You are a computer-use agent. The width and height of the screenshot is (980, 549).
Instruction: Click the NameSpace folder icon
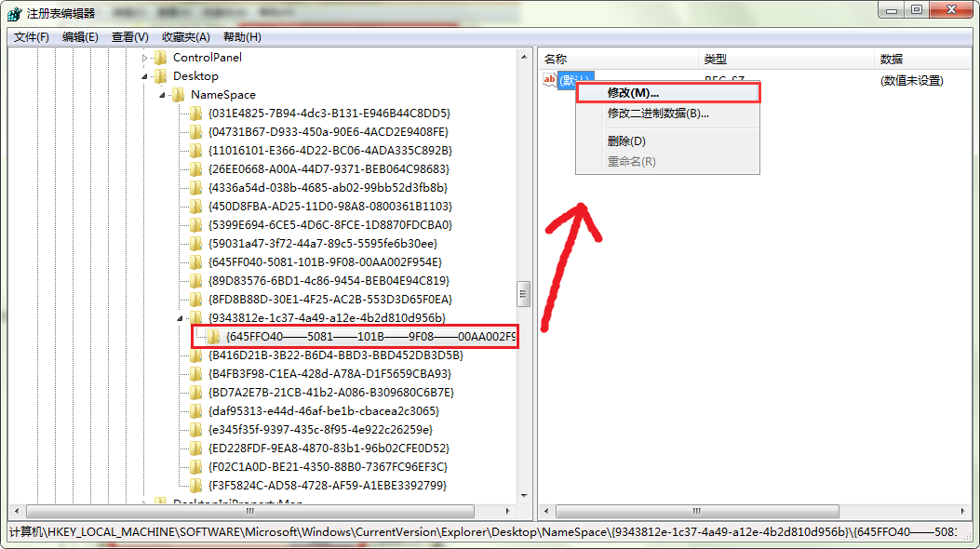coord(179,95)
